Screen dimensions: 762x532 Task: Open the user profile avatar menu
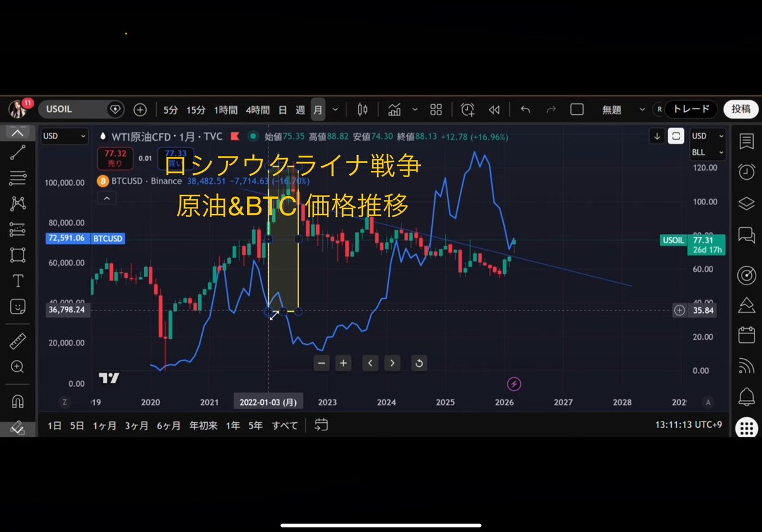point(17,109)
